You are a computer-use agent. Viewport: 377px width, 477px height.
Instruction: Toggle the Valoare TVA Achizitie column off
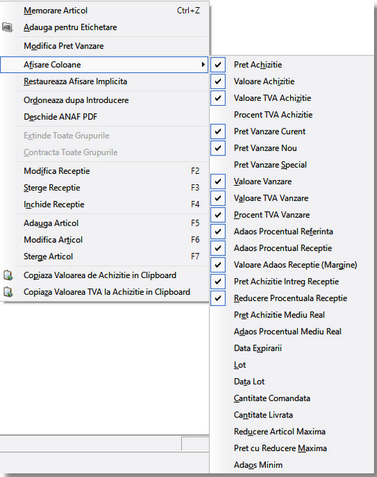pyautogui.click(x=218, y=98)
